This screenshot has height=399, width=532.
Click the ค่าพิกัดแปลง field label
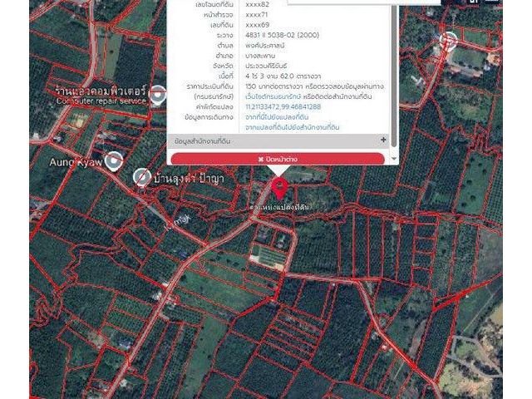pyautogui.click(x=214, y=107)
